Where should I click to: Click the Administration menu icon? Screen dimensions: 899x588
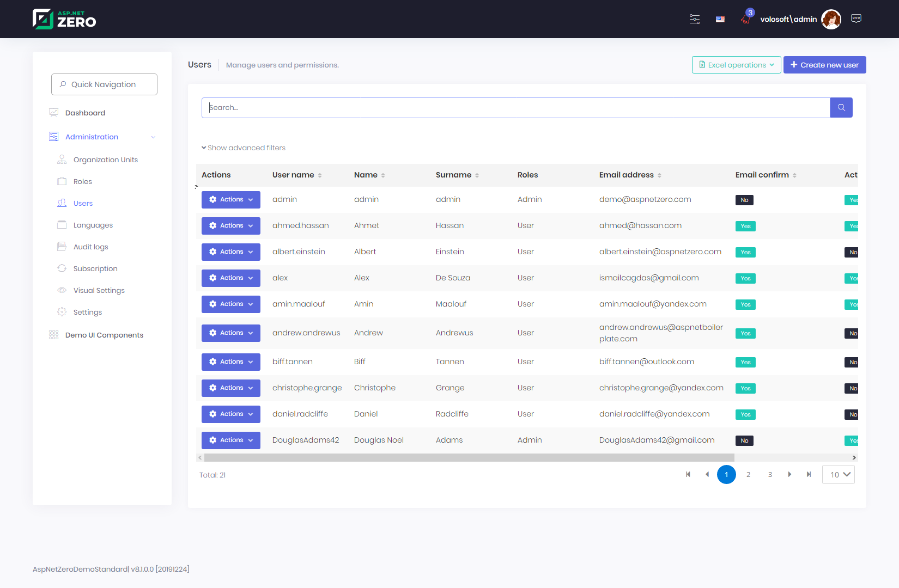coord(53,137)
